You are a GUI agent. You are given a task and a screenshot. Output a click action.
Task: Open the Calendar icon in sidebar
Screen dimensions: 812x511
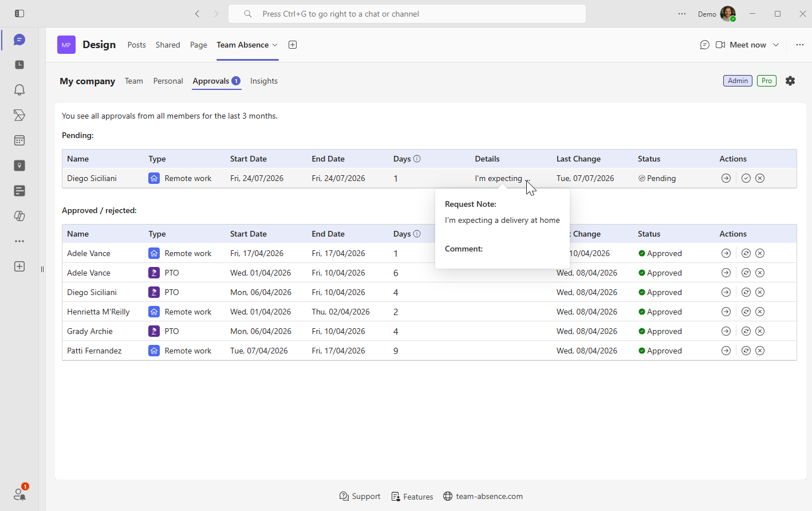(x=19, y=140)
